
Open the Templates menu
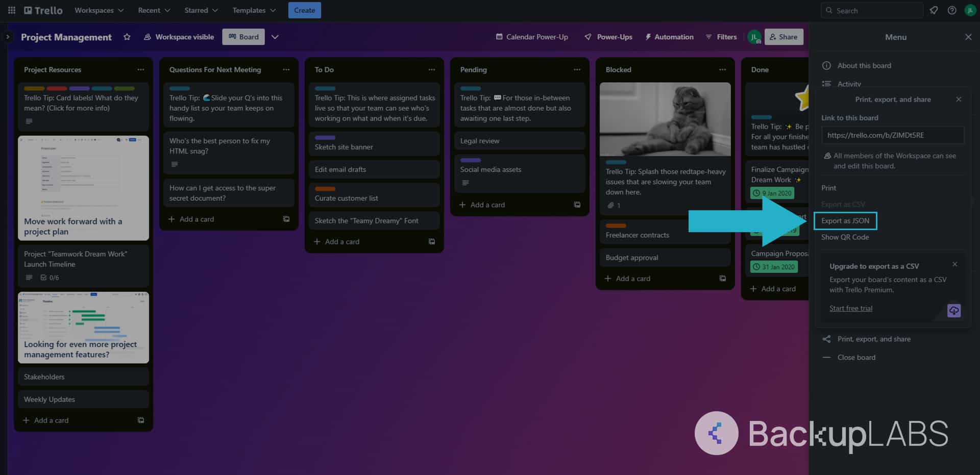point(254,10)
